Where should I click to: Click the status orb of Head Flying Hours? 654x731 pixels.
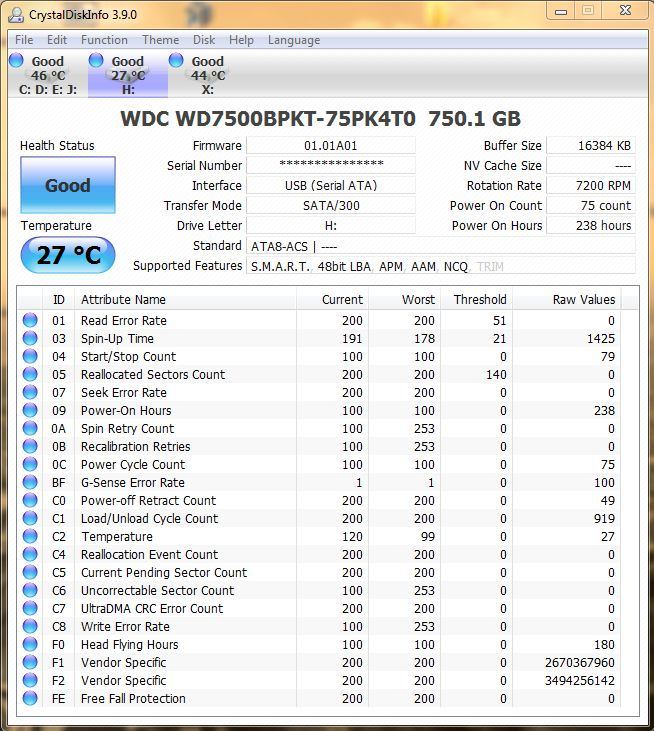(x=30, y=644)
